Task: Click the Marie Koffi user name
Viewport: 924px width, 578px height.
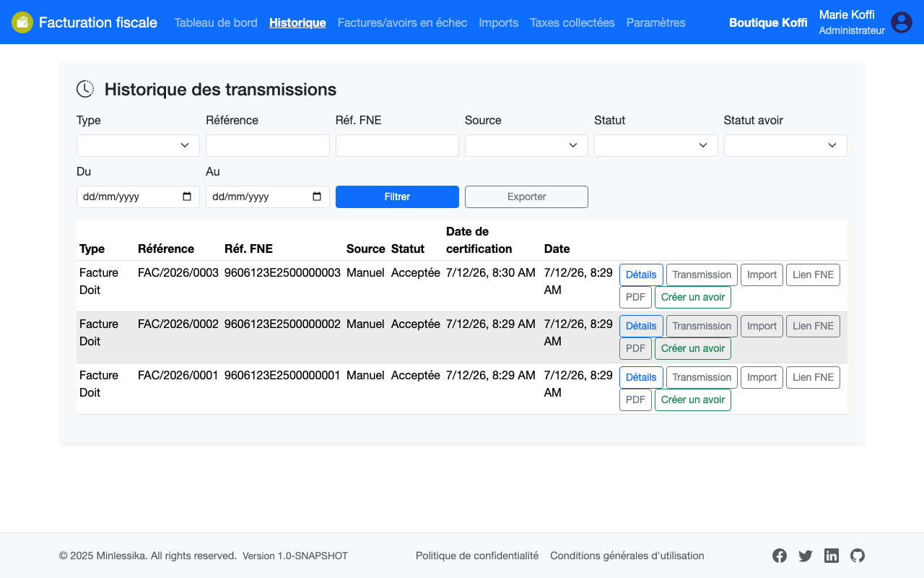Action: click(847, 14)
